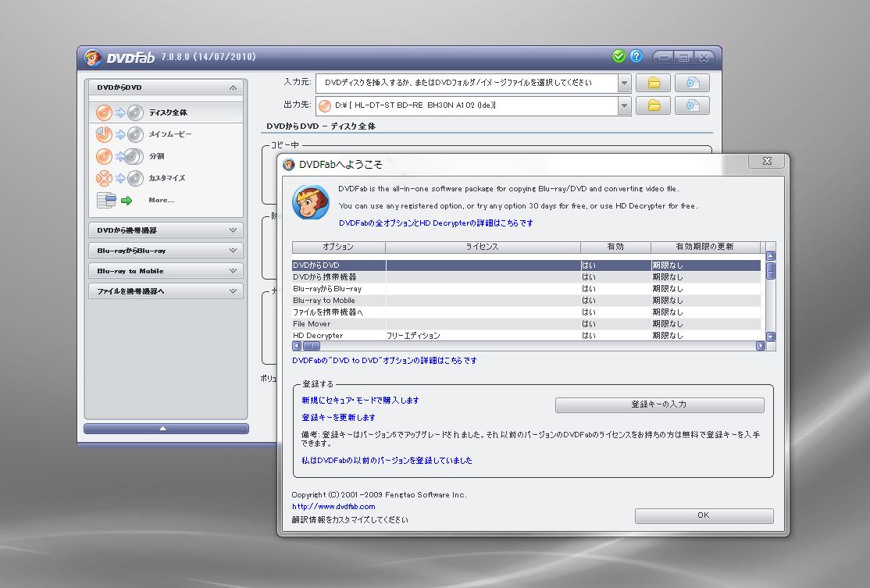Click the horizontal scrollbar thumb in table
Image resolution: width=870 pixels, height=588 pixels.
pyautogui.click(x=312, y=346)
